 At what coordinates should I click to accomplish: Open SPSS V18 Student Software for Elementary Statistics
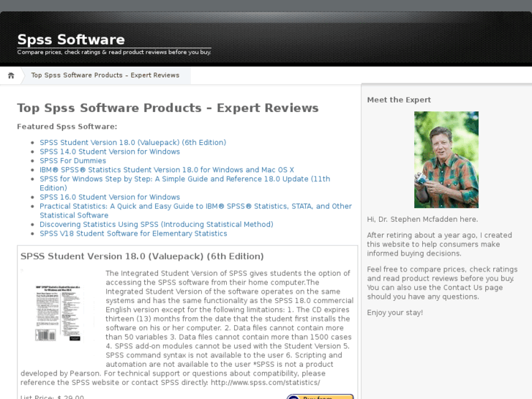pyautogui.click(x=133, y=234)
